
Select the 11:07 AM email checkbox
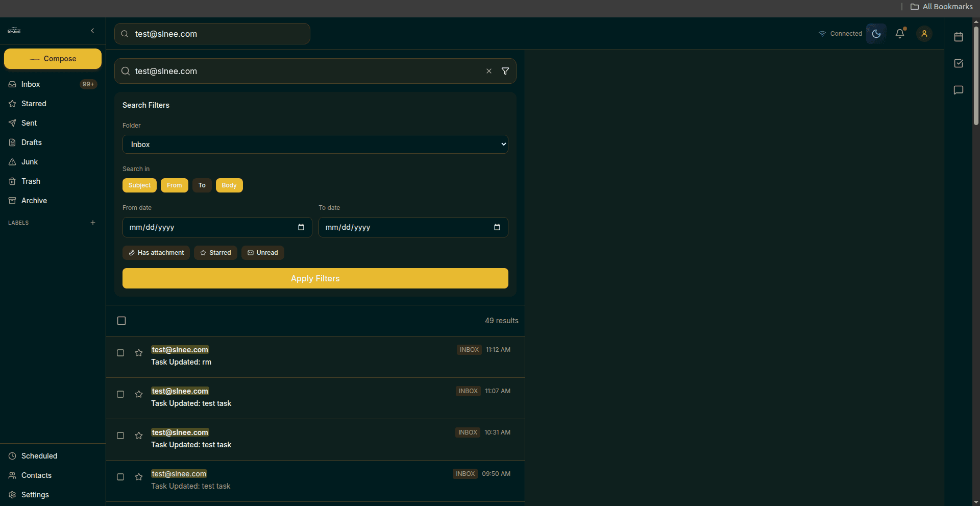[x=120, y=394]
